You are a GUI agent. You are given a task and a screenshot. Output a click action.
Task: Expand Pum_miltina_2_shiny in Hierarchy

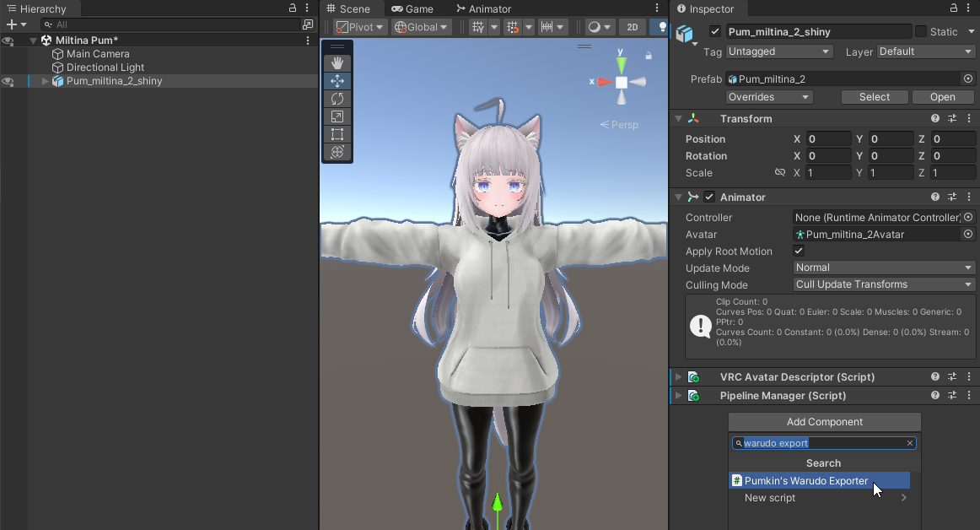[x=45, y=81]
